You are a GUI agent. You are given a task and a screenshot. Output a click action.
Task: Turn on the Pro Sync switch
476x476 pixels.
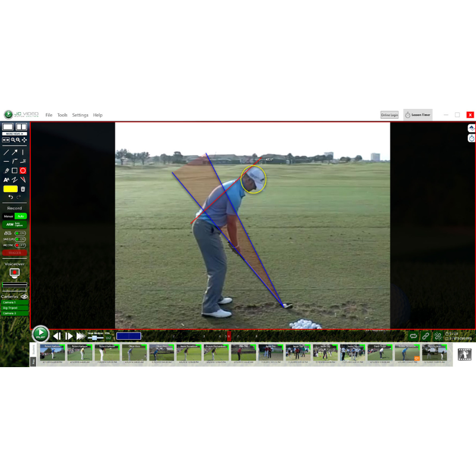tap(20, 245)
